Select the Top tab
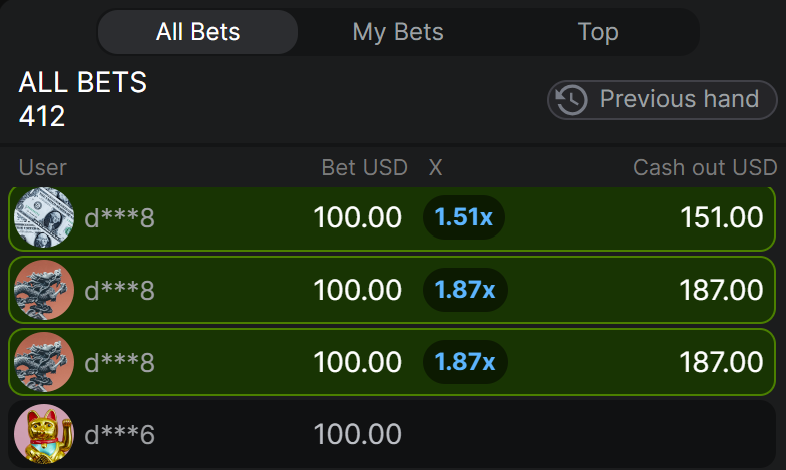 click(598, 32)
